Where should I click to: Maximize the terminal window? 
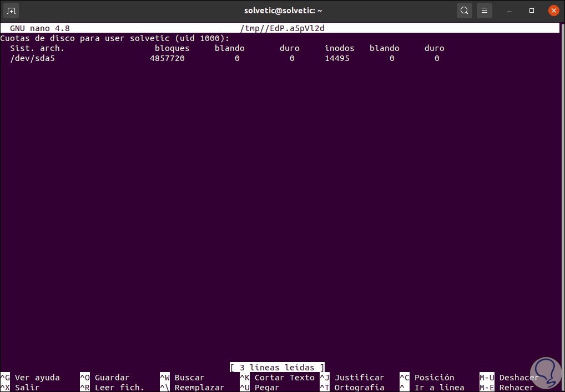532,11
